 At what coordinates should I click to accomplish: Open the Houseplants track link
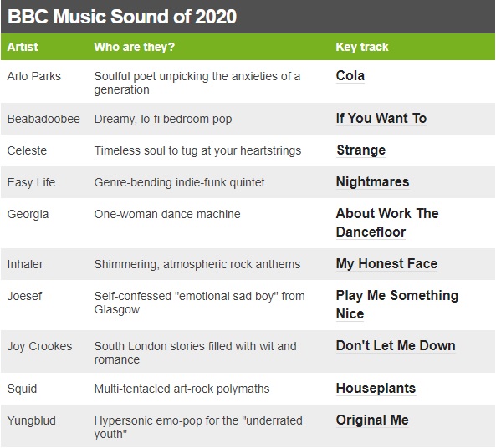pyautogui.click(x=376, y=389)
